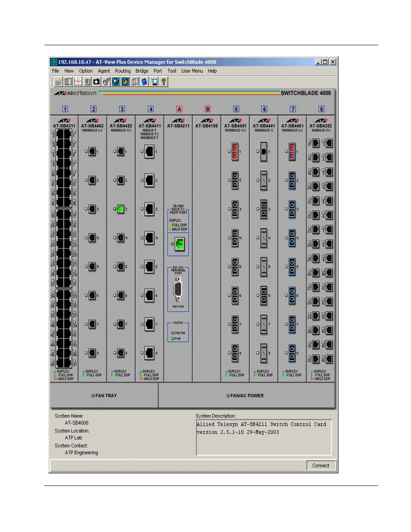Open the Bridge menu
The width and height of the screenshot is (411, 532).
click(142, 71)
